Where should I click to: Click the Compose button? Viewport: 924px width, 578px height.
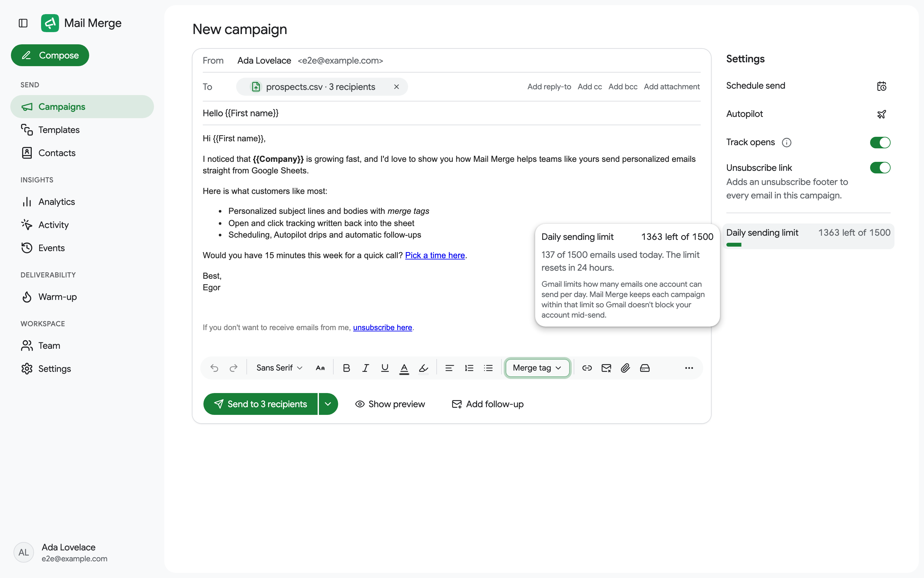coord(50,55)
